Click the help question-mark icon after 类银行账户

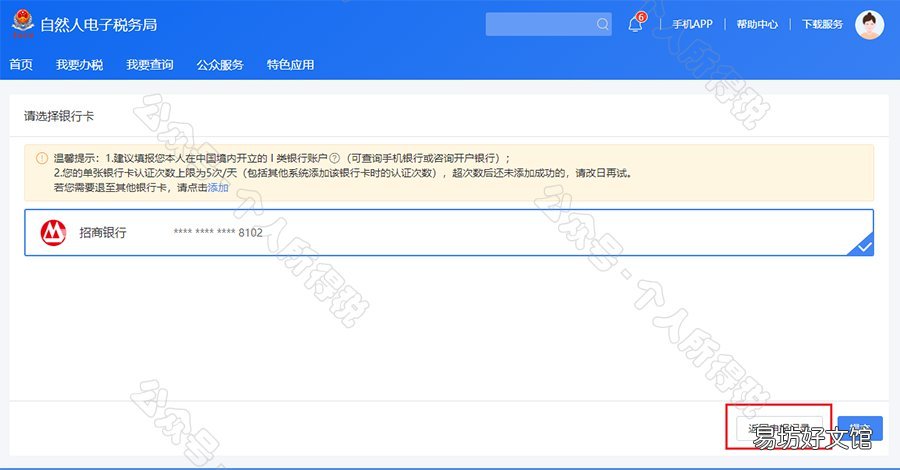point(335,158)
